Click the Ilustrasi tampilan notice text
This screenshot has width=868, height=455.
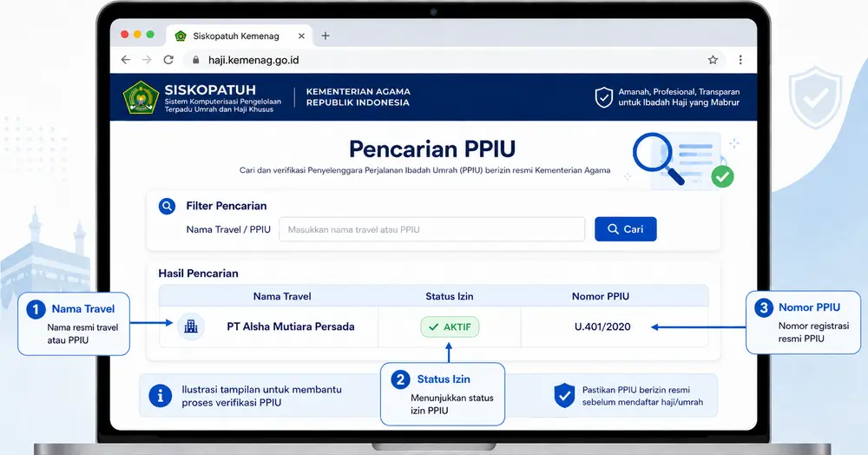pyautogui.click(x=261, y=396)
